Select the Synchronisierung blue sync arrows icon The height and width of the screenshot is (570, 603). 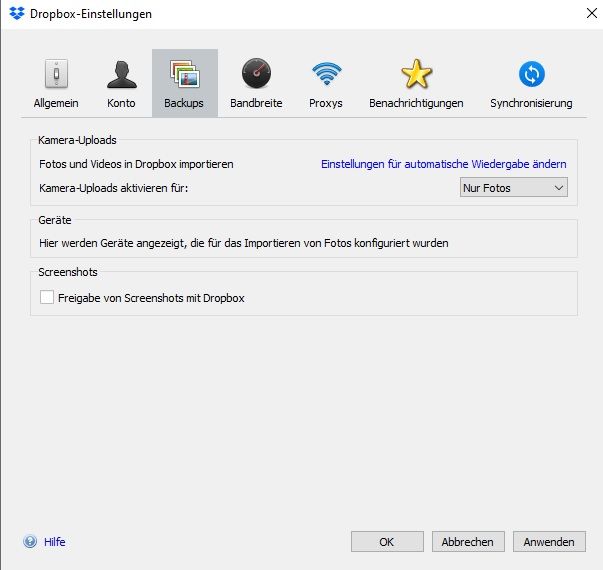pyautogui.click(x=531, y=75)
